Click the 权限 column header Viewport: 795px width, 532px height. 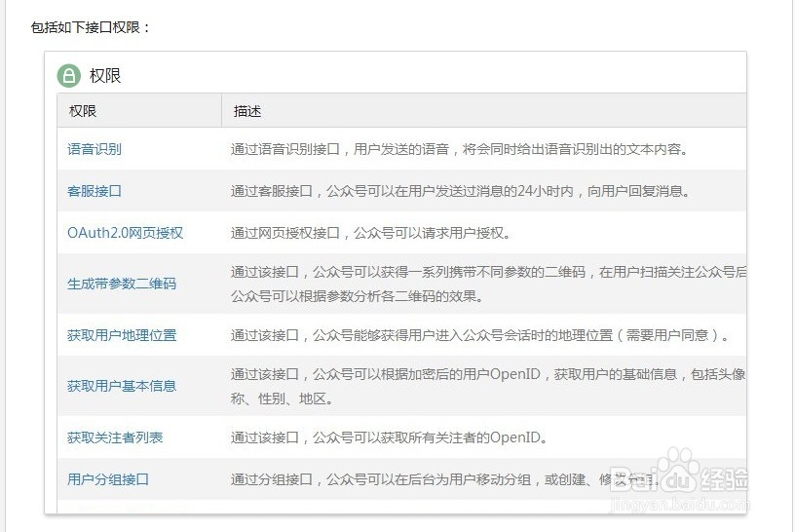pos(83,111)
